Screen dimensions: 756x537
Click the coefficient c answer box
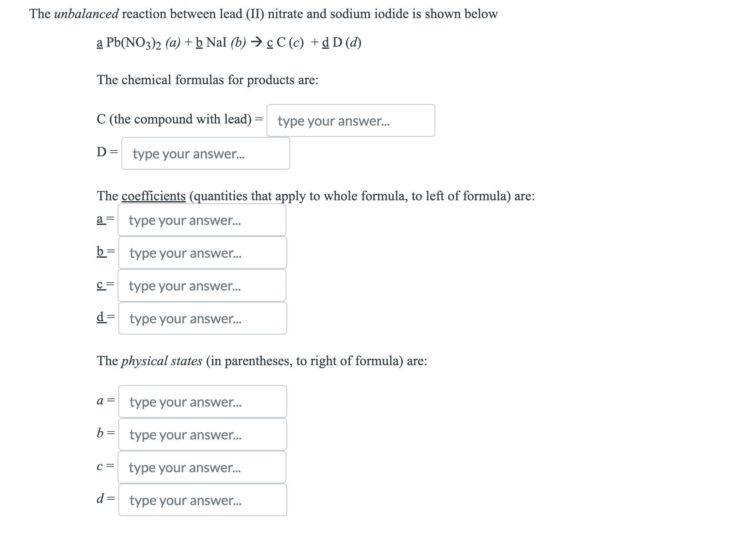pos(202,286)
